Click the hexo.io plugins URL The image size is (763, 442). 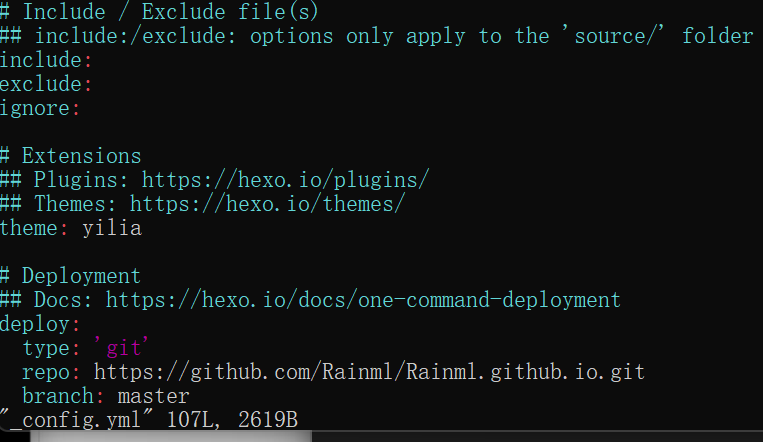coord(285,180)
